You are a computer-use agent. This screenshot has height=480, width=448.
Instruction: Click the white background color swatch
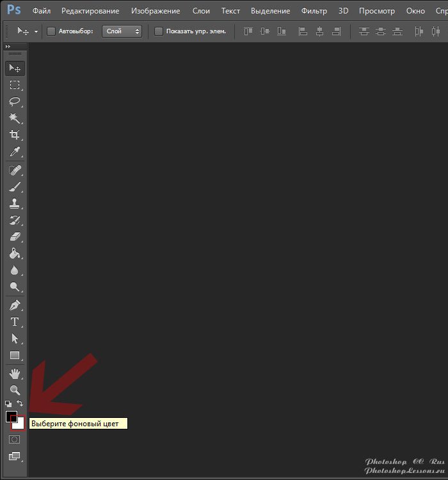(x=20, y=424)
